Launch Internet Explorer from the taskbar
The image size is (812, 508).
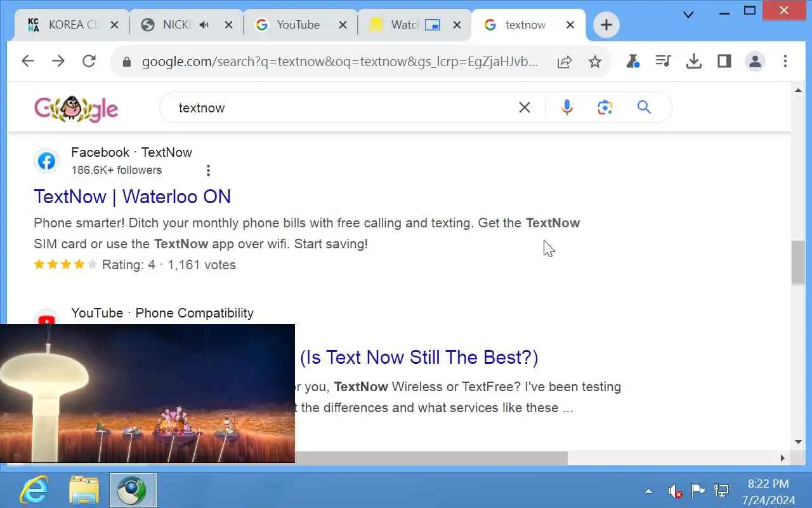(34, 491)
